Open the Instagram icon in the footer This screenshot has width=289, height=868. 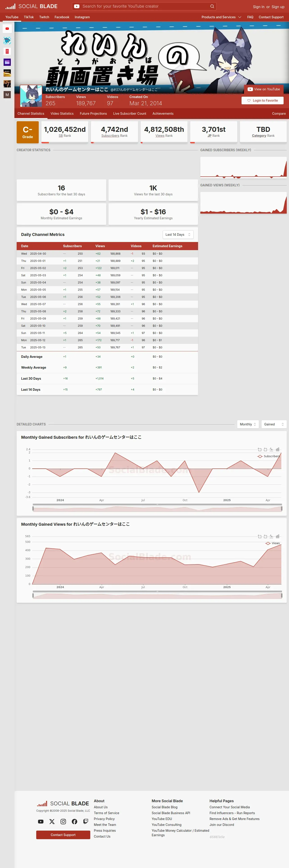point(63,822)
